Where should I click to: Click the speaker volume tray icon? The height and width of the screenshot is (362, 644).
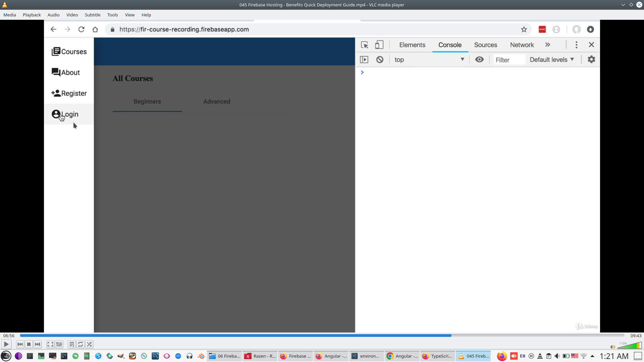pos(557,356)
